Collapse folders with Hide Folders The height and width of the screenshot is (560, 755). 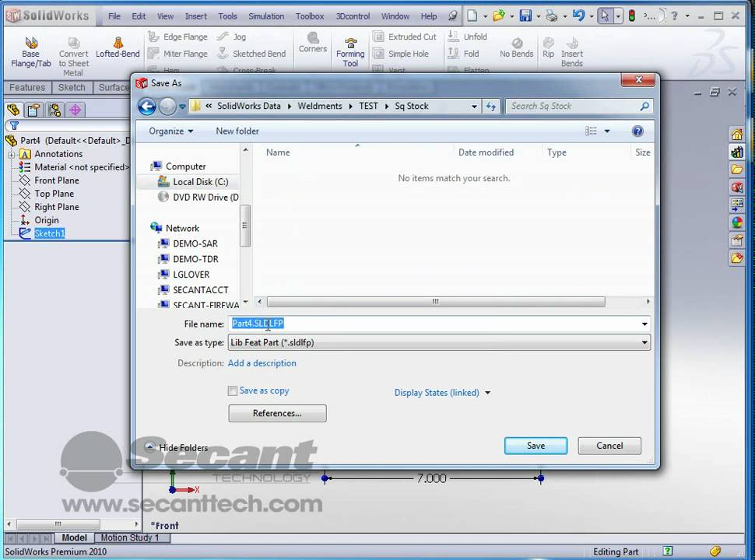click(x=177, y=447)
